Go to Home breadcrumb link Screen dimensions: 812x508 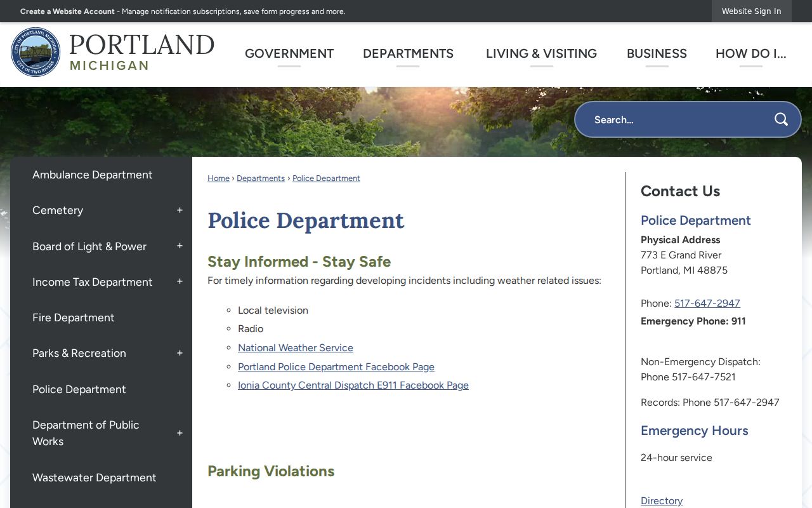pos(218,178)
